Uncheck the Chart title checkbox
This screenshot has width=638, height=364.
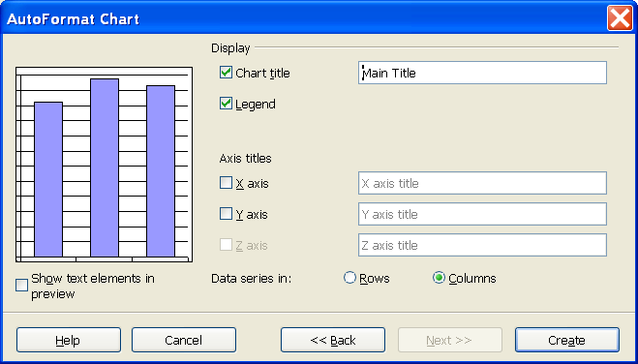point(226,73)
